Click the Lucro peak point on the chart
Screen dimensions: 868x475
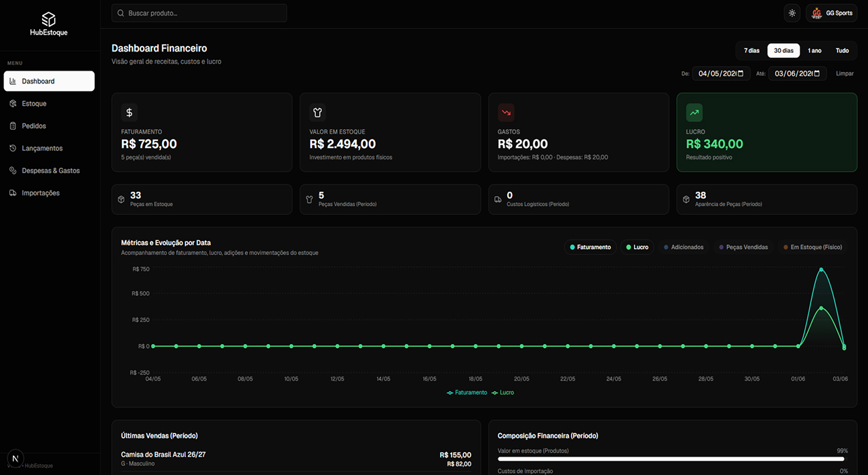[821, 308]
